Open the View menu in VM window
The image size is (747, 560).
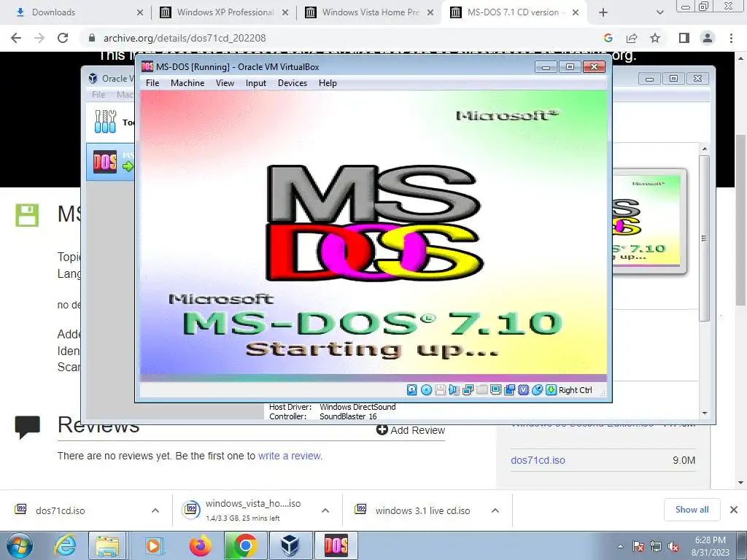(x=225, y=83)
